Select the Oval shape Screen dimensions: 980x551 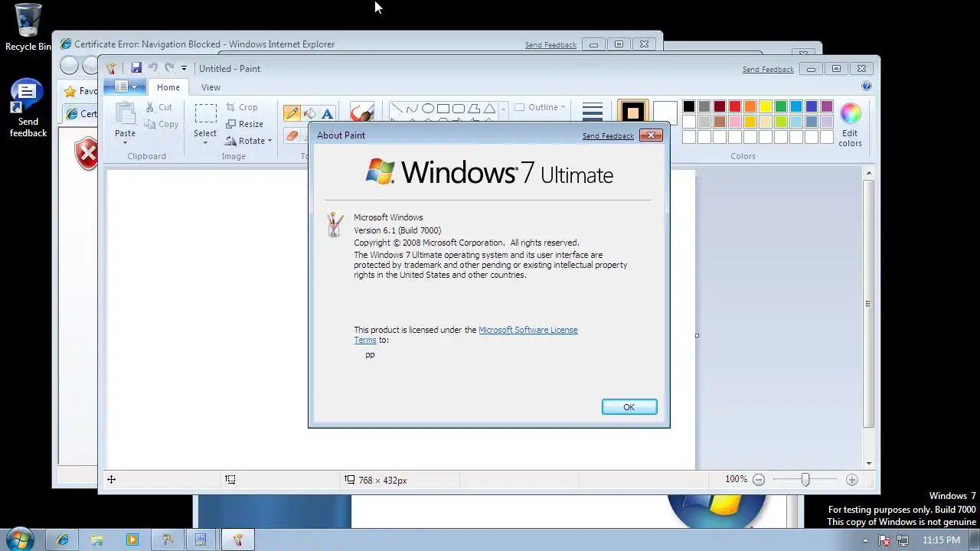(428, 108)
